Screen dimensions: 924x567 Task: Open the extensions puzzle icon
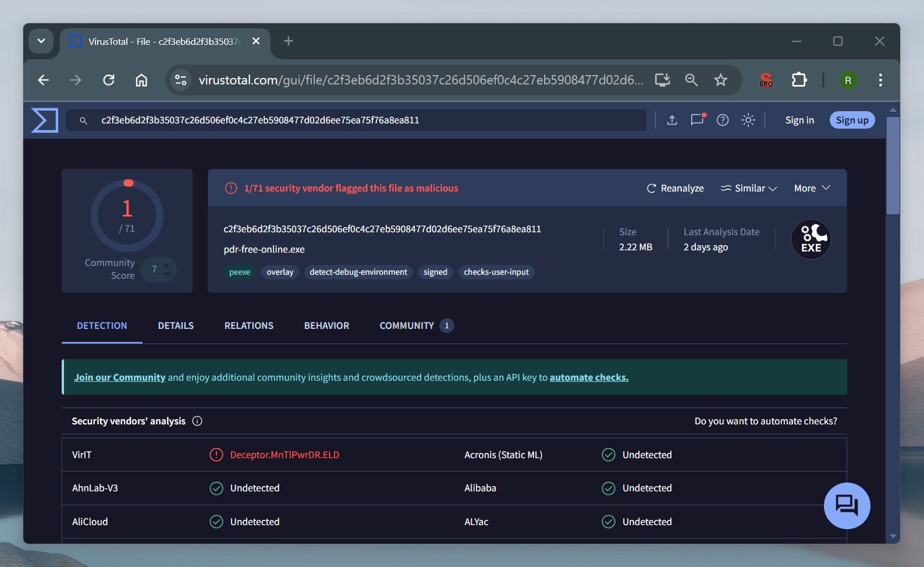tap(799, 80)
